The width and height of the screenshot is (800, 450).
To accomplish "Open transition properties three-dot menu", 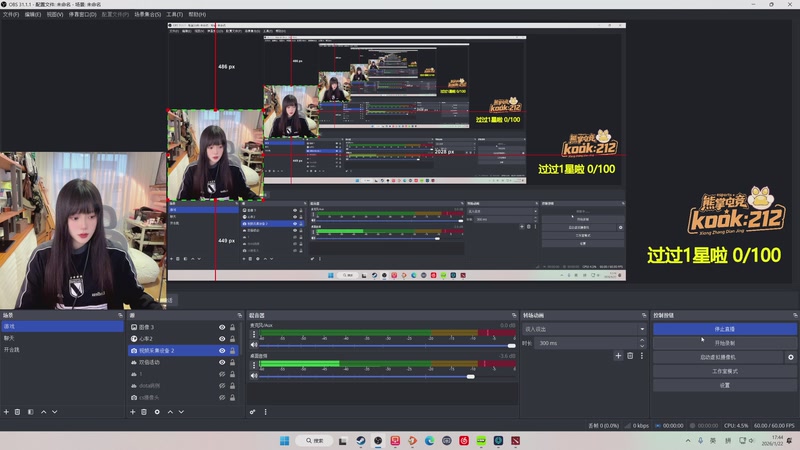I will click(642, 356).
